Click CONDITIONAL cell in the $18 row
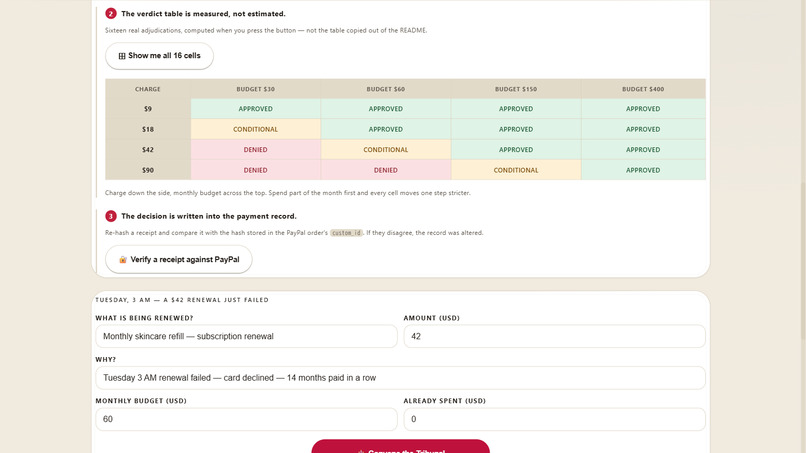 [255, 130]
